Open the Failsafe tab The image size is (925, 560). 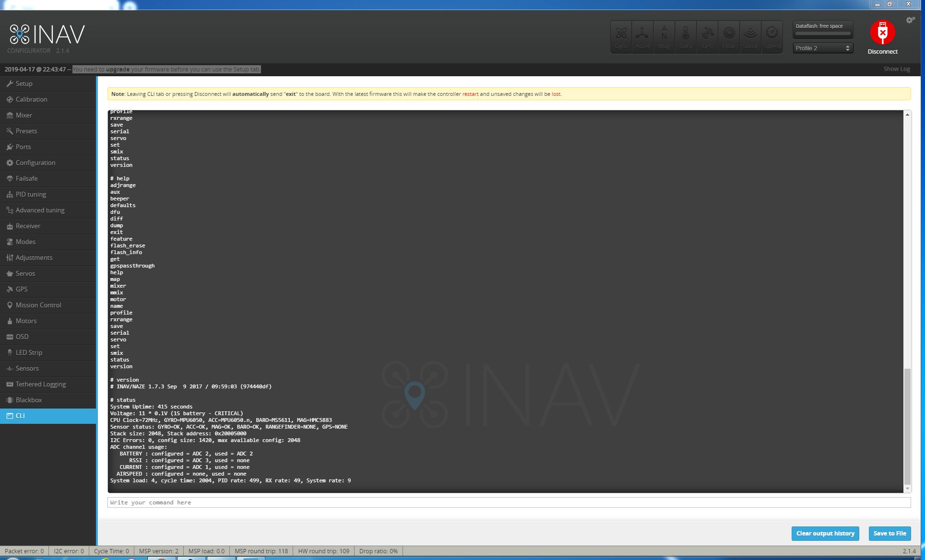[x=26, y=178]
